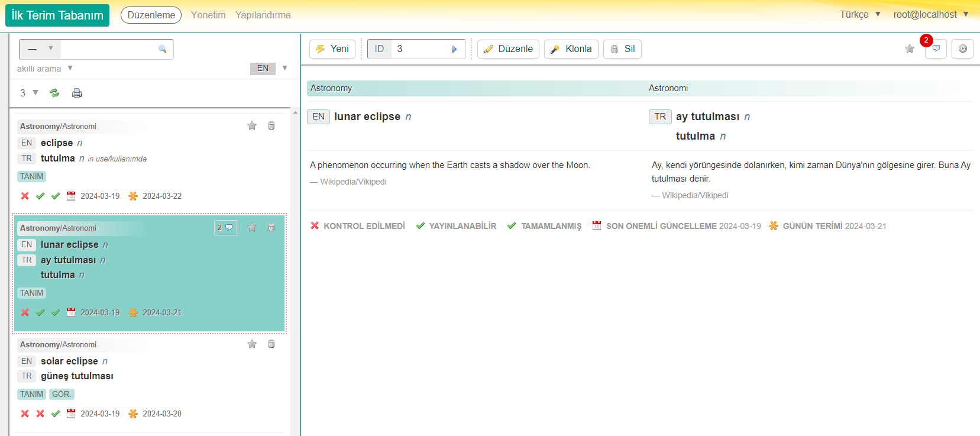The height and width of the screenshot is (436, 980).
Task: Click the print list icon
Action: pyautogui.click(x=77, y=93)
